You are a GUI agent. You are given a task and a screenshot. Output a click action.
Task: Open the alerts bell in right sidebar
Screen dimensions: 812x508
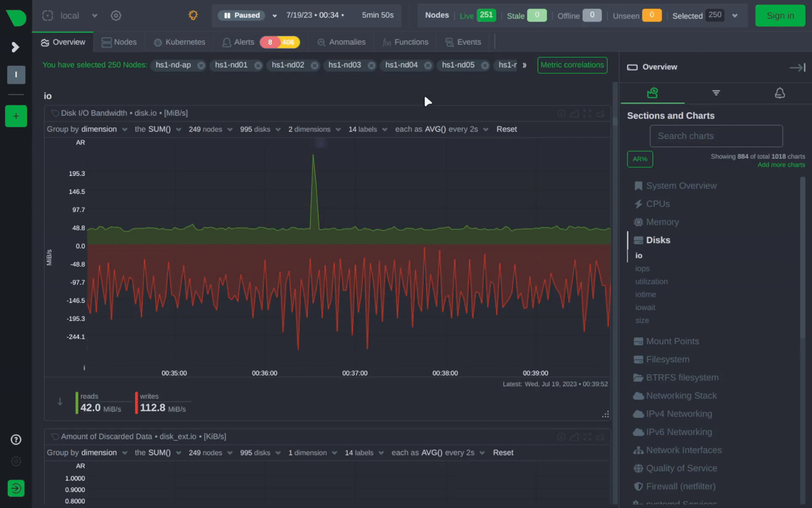pos(780,93)
